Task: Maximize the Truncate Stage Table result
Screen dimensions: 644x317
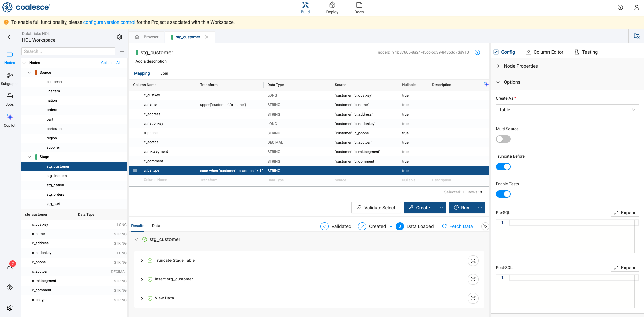Action: click(473, 261)
